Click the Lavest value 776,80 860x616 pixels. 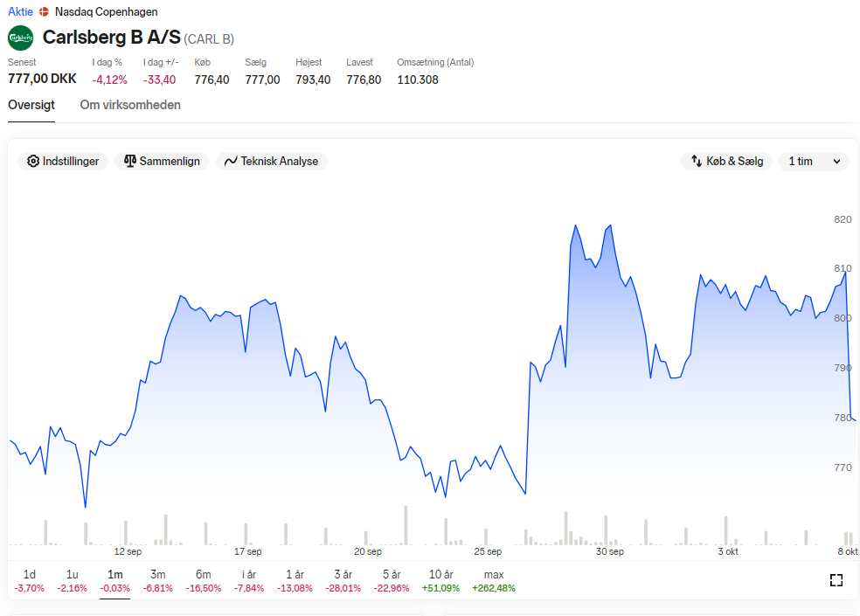364,80
